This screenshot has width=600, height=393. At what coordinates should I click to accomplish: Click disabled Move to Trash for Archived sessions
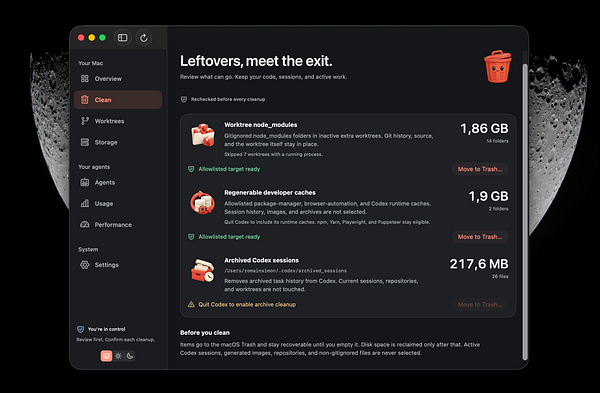pos(480,305)
